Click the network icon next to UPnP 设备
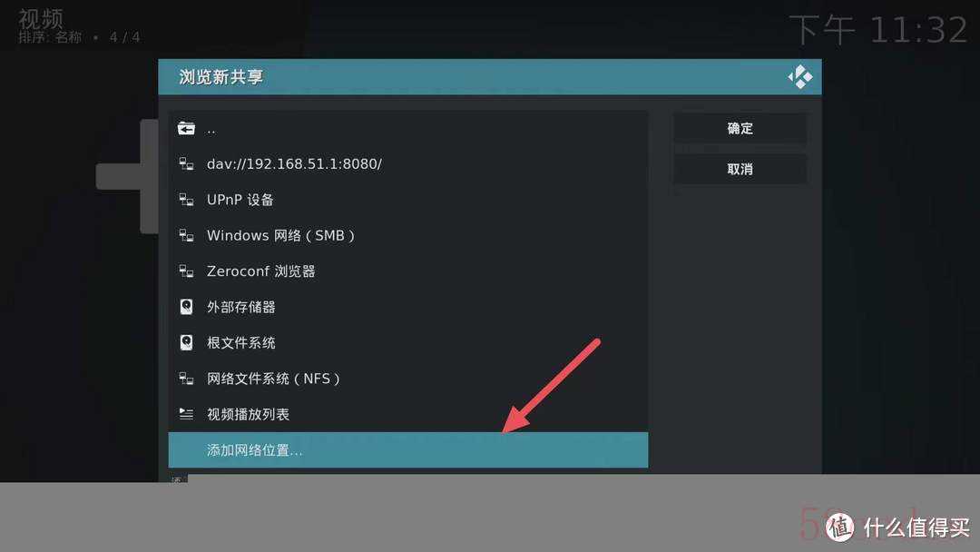The width and height of the screenshot is (980, 552). (186, 200)
